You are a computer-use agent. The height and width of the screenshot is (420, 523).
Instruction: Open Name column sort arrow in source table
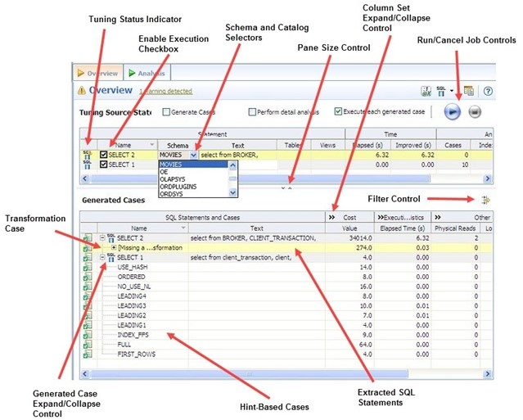(152, 144)
